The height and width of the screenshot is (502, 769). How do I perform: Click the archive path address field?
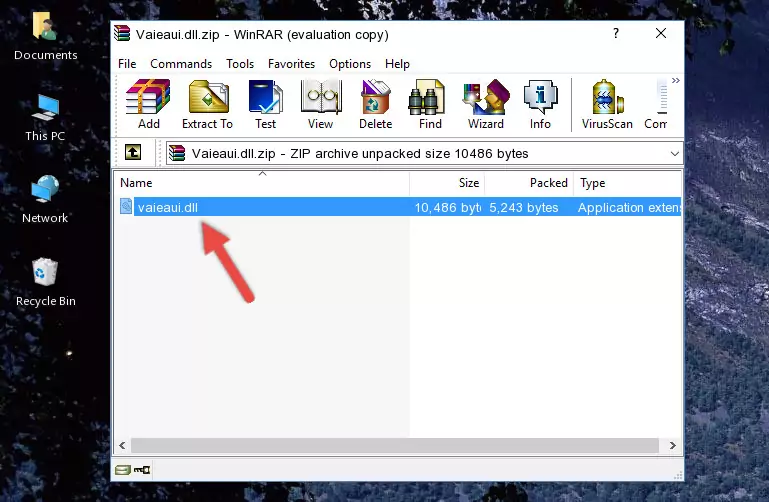point(424,153)
